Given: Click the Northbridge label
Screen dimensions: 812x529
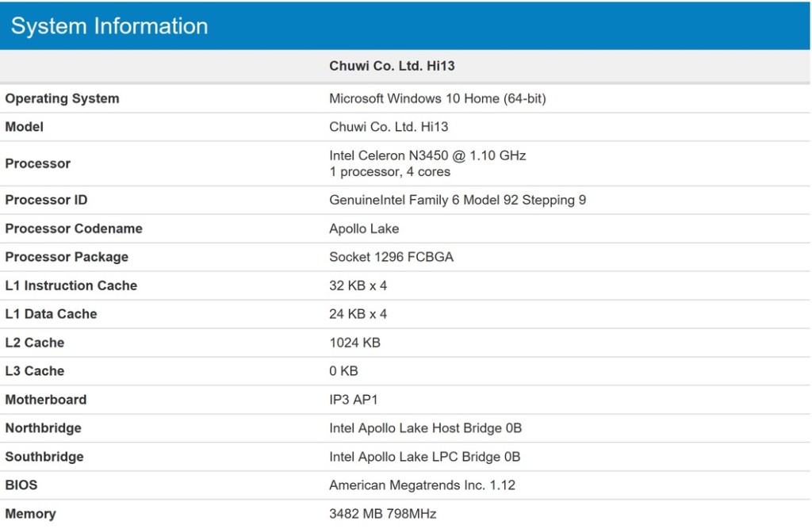Looking at the screenshot, I should coord(43,428).
